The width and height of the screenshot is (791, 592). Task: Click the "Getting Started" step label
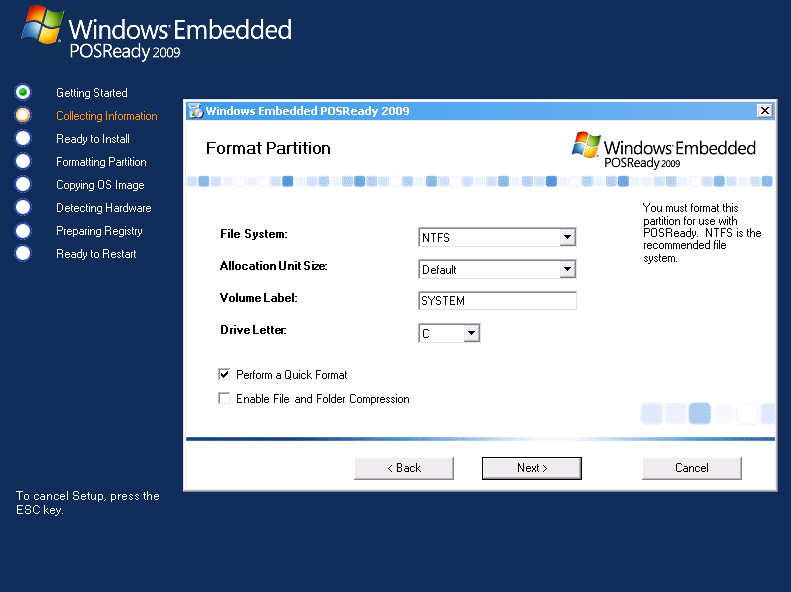point(92,93)
